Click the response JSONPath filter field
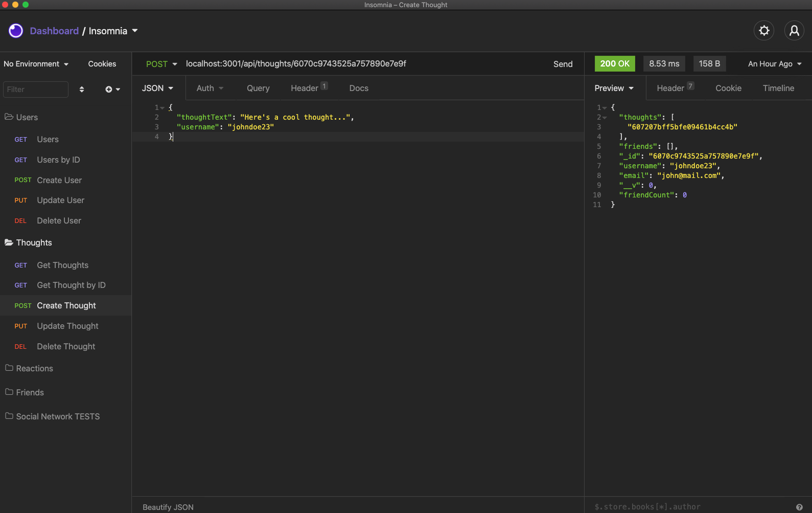812x513 pixels. 690,507
